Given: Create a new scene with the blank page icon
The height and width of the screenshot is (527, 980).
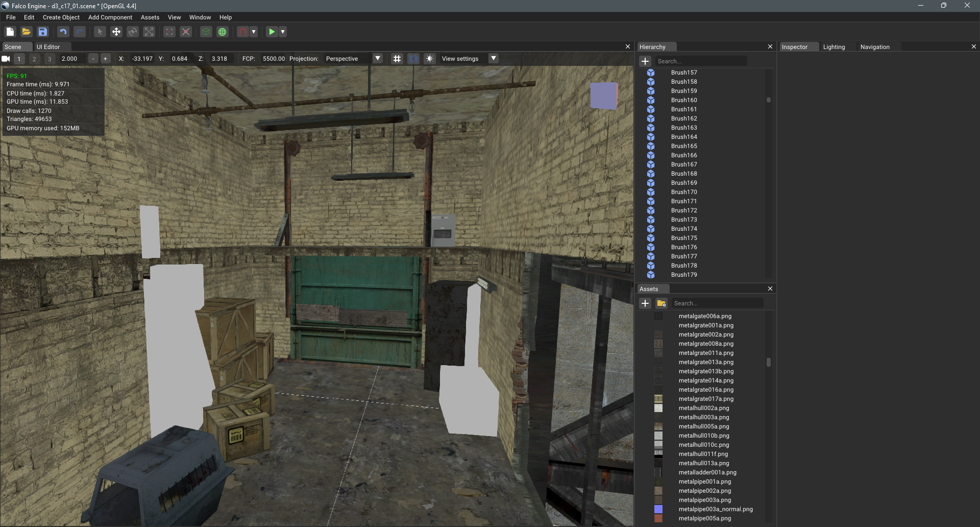Looking at the screenshot, I should click(10, 32).
